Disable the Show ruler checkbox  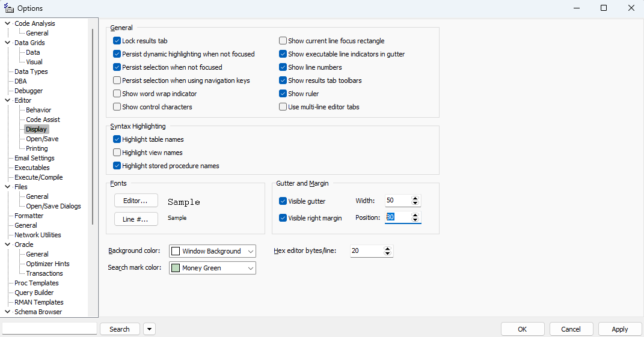point(283,94)
